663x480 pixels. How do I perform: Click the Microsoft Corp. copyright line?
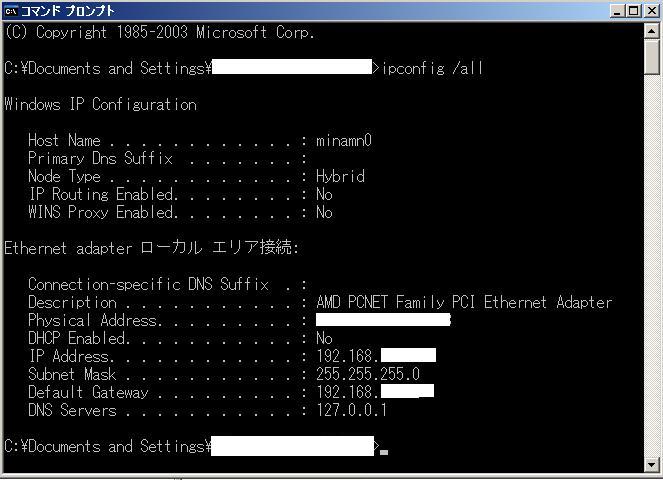pyautogui.click(x=160, y=32)
